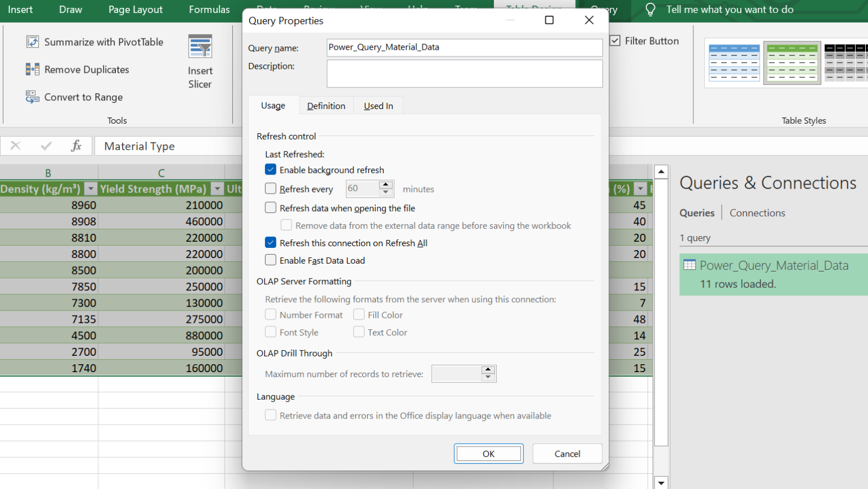Image resolution: width=868 pixels, height=489 pixels.
Task: Click Cancel to dismiss the dialog
Action: 567,453
